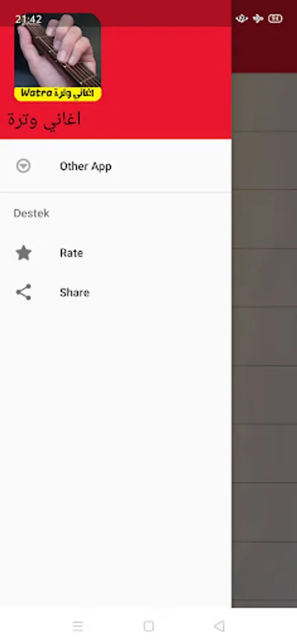Screen dimensions: 297x644
Task: Click the dark red toolbar behind the drawer
Action: click(x=265, y=49)
